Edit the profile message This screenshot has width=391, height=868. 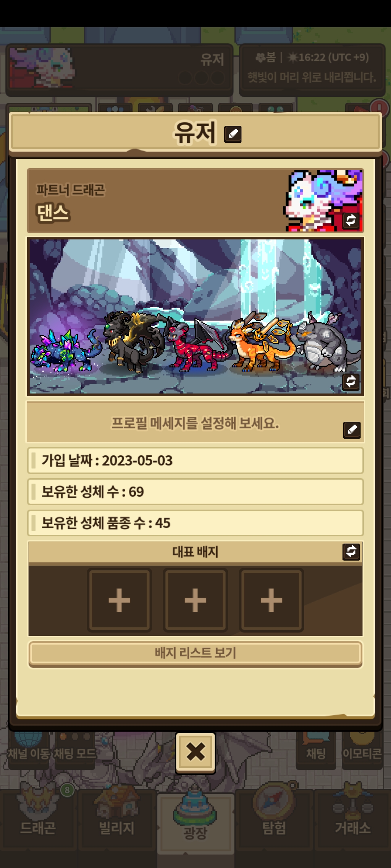click(352, 430)
